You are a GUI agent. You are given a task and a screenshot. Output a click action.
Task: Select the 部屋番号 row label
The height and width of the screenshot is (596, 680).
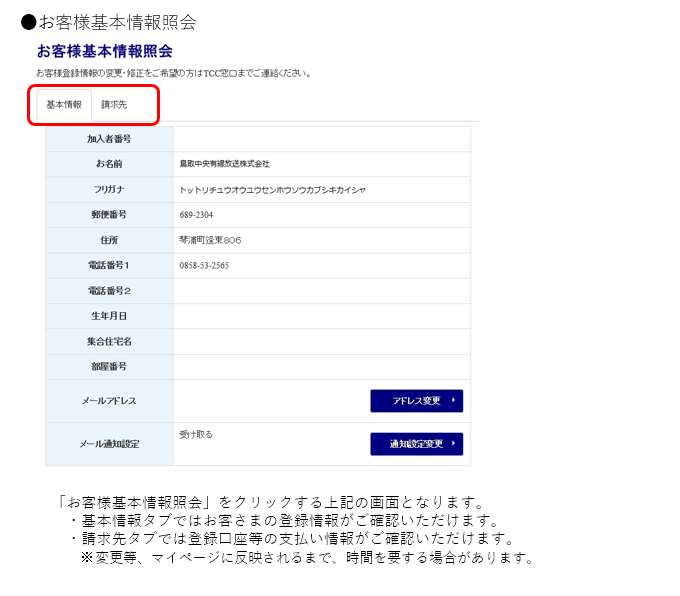[109, 367]
